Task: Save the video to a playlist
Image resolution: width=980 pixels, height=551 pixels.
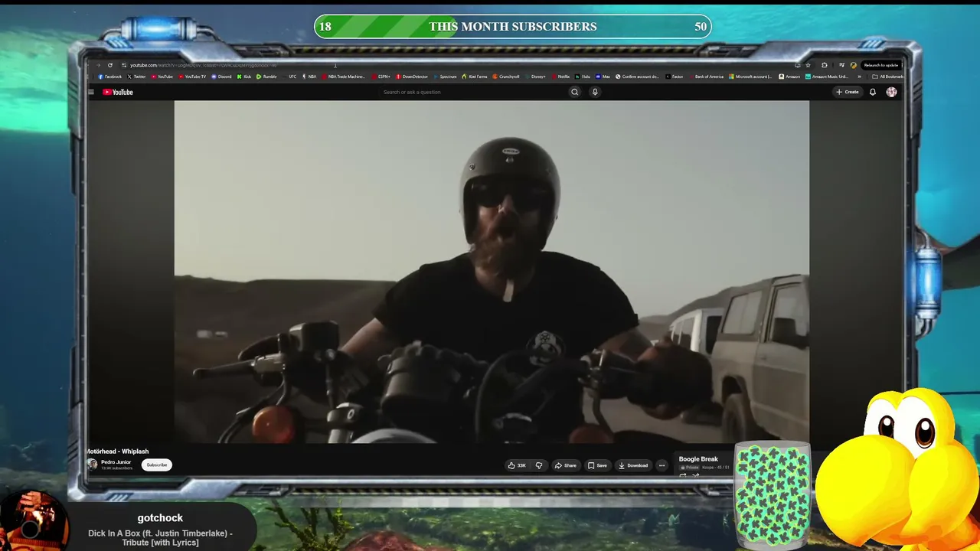Action: (x=597, y=465)
